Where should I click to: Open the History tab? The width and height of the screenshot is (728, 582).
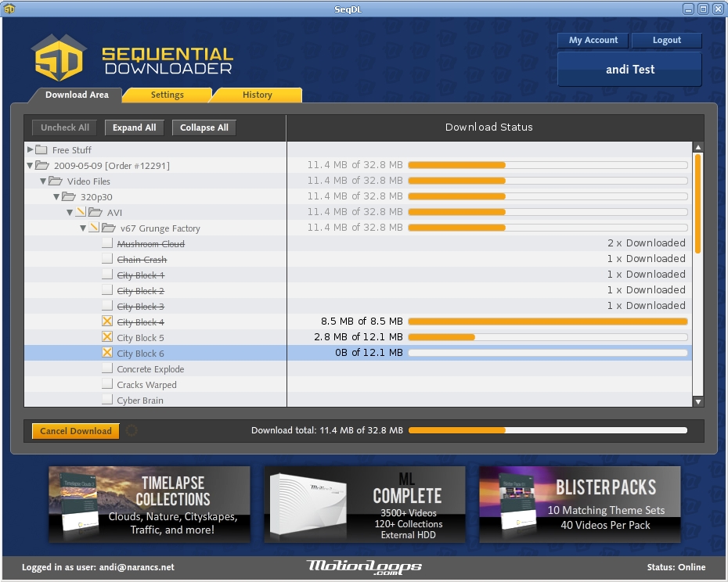coord(258,95)
